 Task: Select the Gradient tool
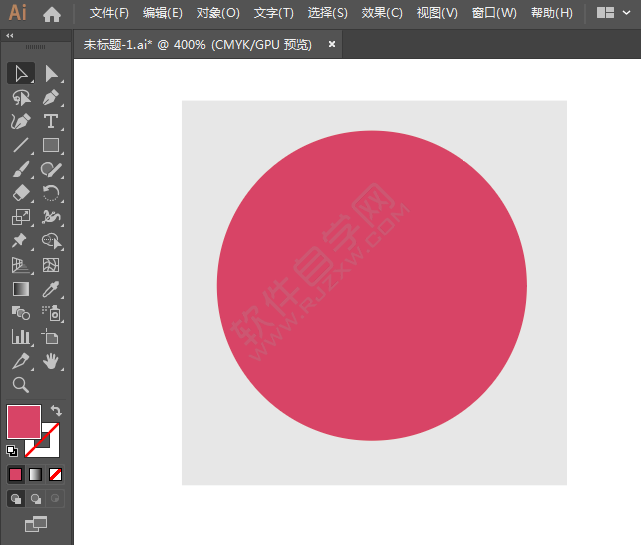point(21,289)
